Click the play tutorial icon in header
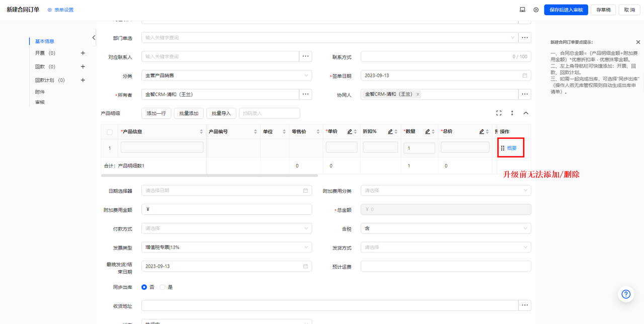644x324 pixels. (x=536, y=10)
